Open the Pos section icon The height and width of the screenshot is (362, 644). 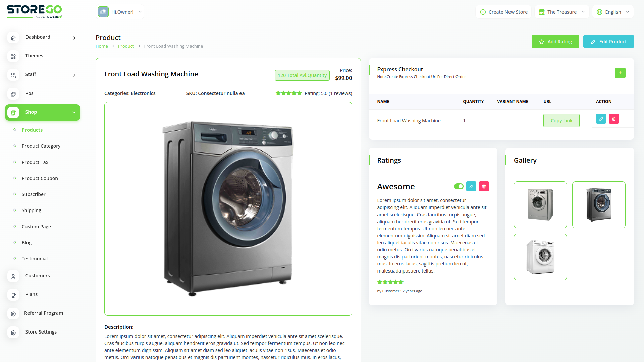13,94
